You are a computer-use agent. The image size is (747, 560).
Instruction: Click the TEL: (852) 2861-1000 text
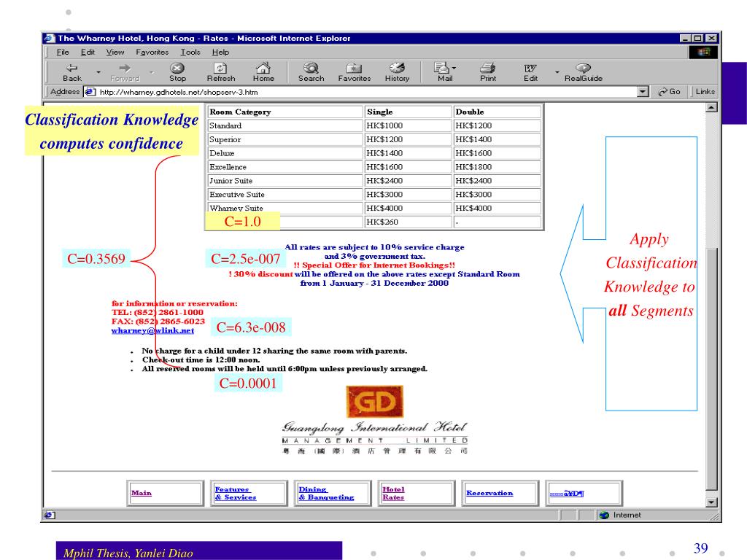click(158, 312)
